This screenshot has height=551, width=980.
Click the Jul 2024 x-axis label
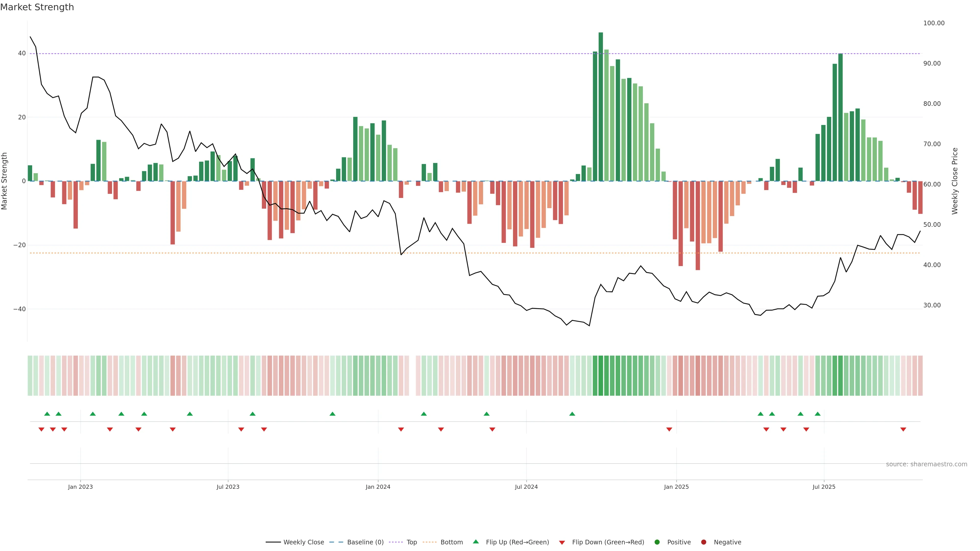pyautogui.click(x=526, y=487)
